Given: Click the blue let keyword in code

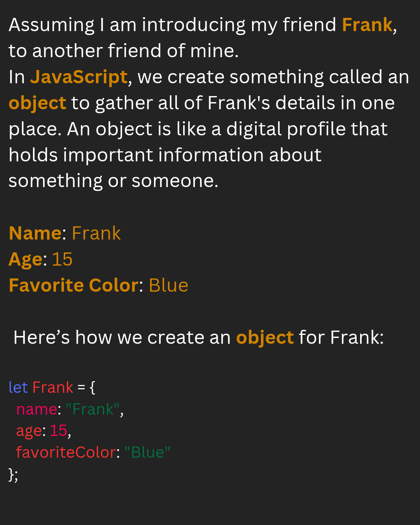Looking at the screenshot, I should click(18, 387).
